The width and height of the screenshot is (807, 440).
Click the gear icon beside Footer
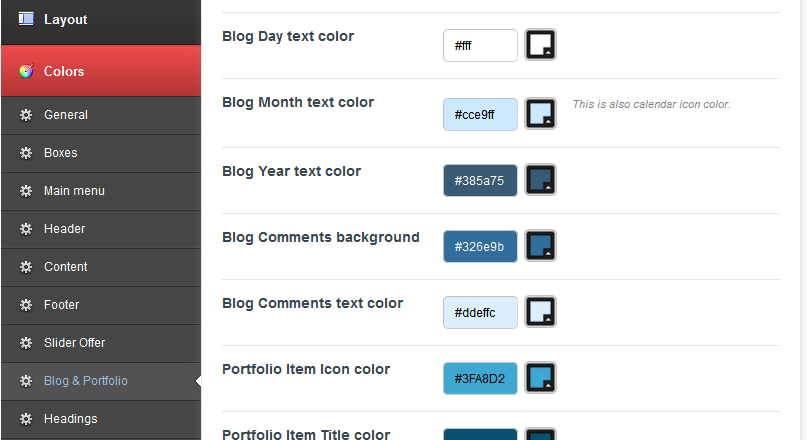coord(26,305)
